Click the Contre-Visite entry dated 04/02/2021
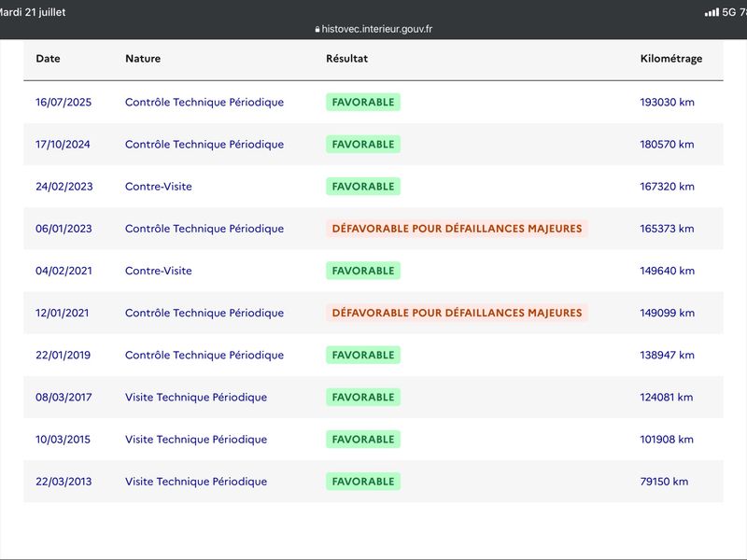This screenshot has height=560, width=747. [158, 271]
